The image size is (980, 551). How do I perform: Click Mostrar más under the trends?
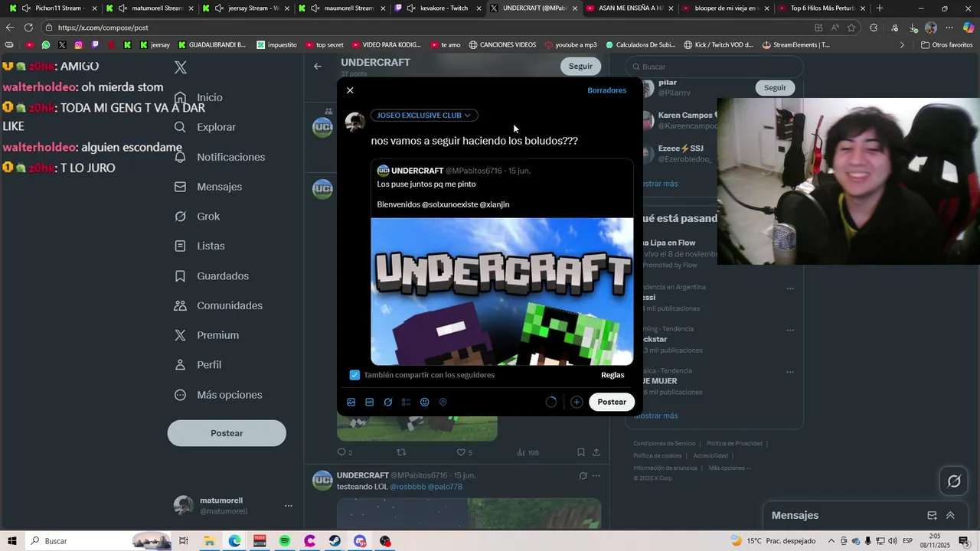point(656,416)
